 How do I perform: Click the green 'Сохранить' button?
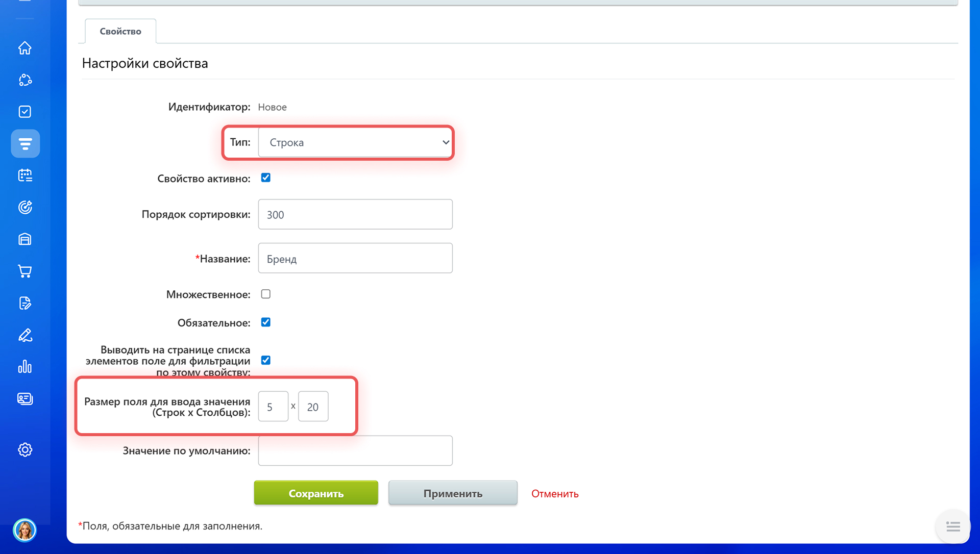pyautogui.click(x=316, y=493)
